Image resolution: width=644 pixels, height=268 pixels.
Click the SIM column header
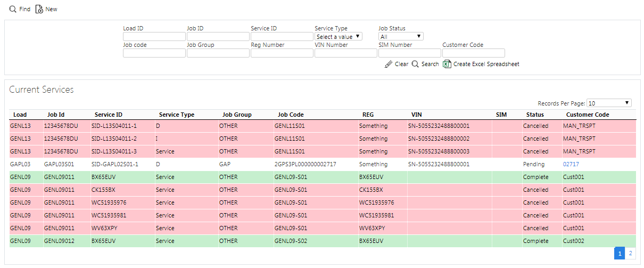coord(501,115)
